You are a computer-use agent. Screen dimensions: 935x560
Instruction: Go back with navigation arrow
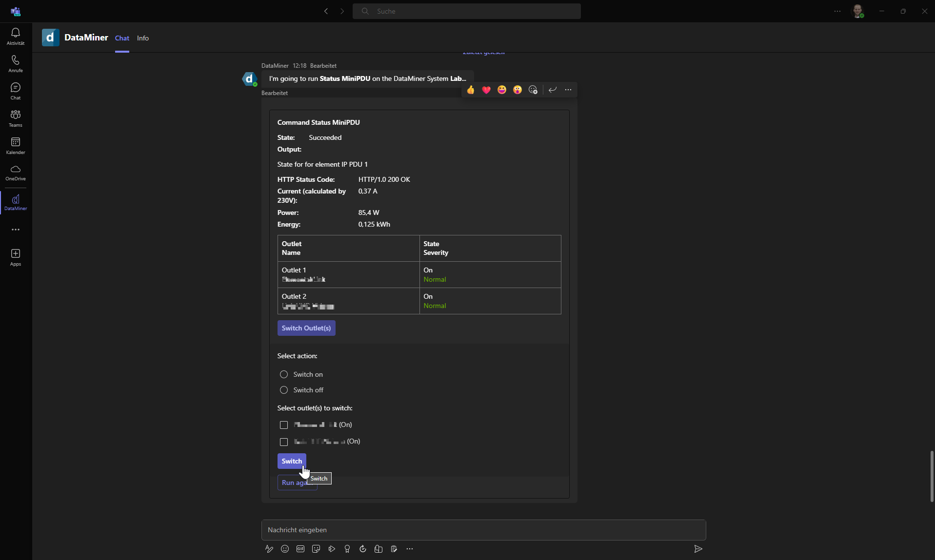coord(326,11)
